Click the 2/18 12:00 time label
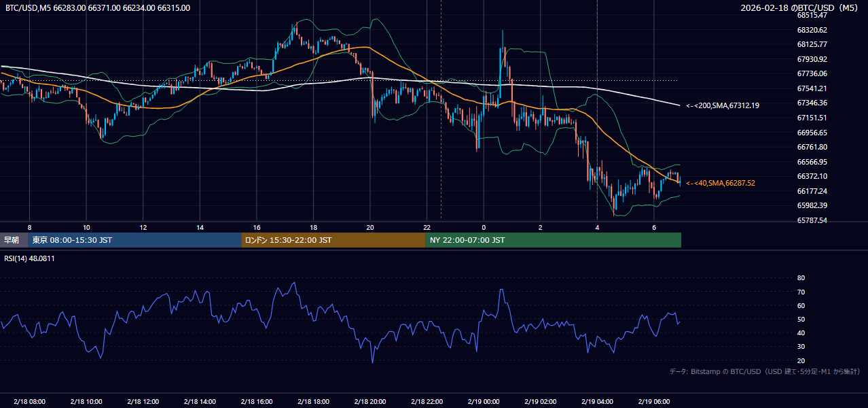The image size is (868, 408). click(143, 402)
